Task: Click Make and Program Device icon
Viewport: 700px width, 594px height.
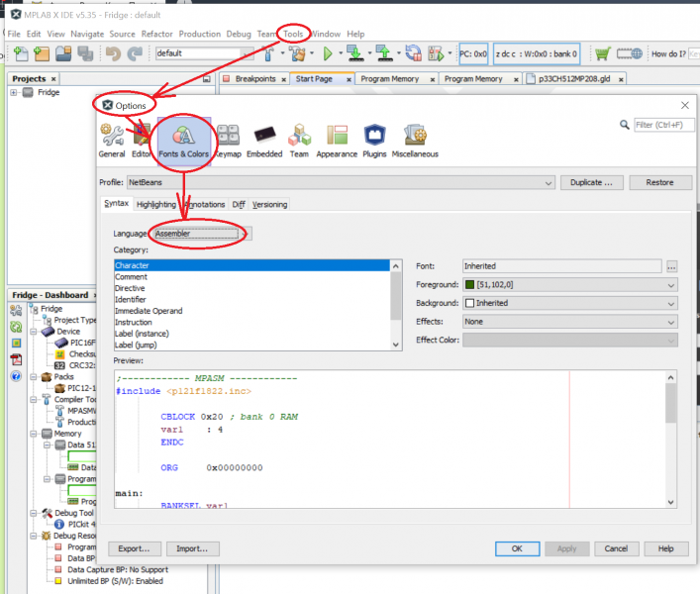Action: pyautogui.click(x=355, y=53)
